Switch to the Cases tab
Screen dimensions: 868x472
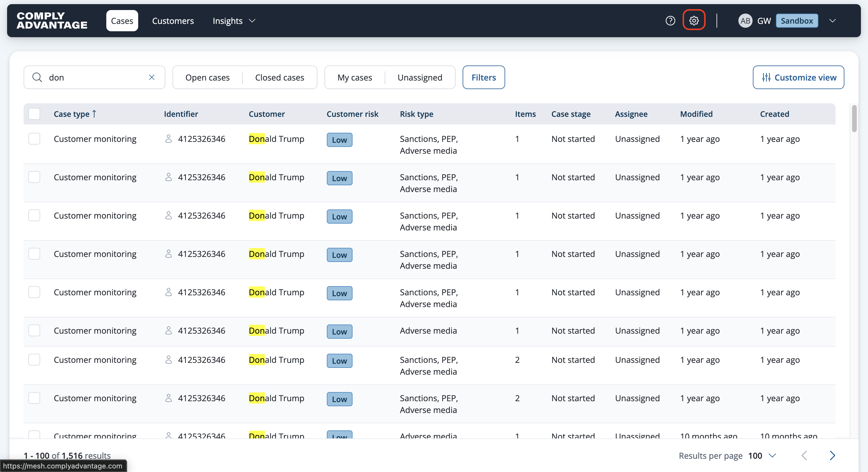tap(122, 21)
